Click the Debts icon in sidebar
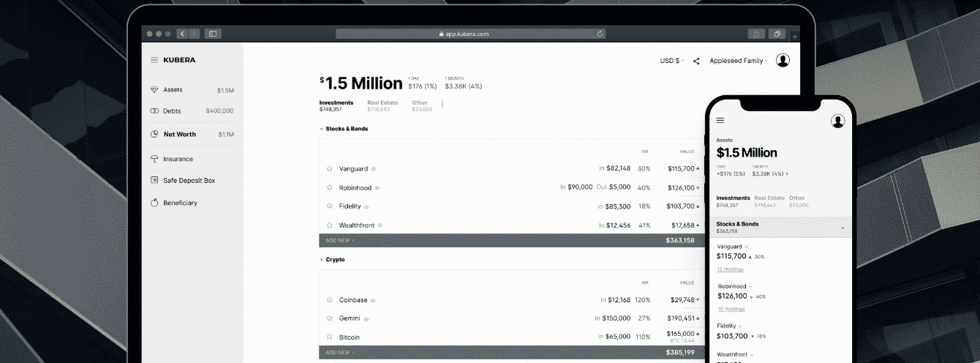 click(x=154, y=111)
